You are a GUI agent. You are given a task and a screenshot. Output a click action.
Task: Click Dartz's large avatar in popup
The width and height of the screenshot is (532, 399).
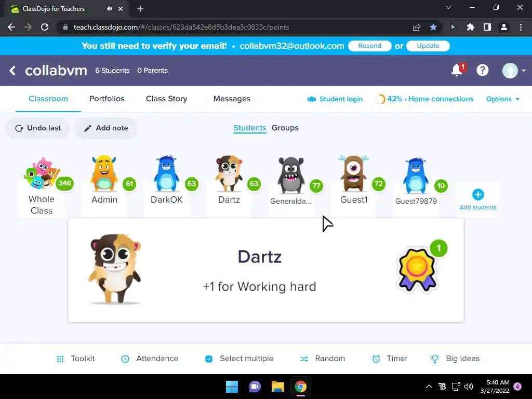115,269
